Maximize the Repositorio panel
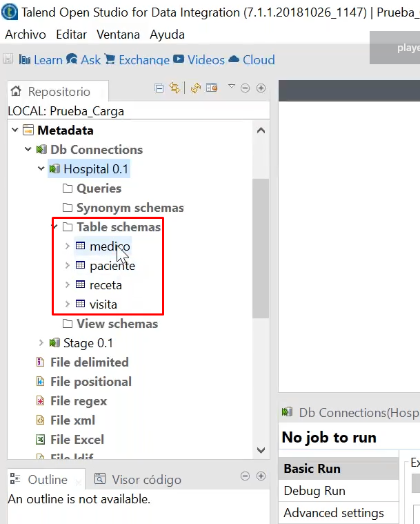 (261, 88)
